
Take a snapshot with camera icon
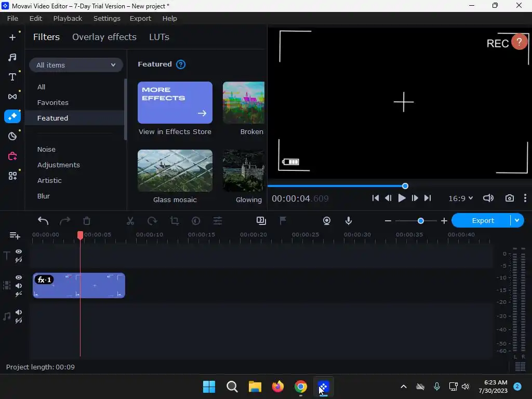click(x=510, y=198)
